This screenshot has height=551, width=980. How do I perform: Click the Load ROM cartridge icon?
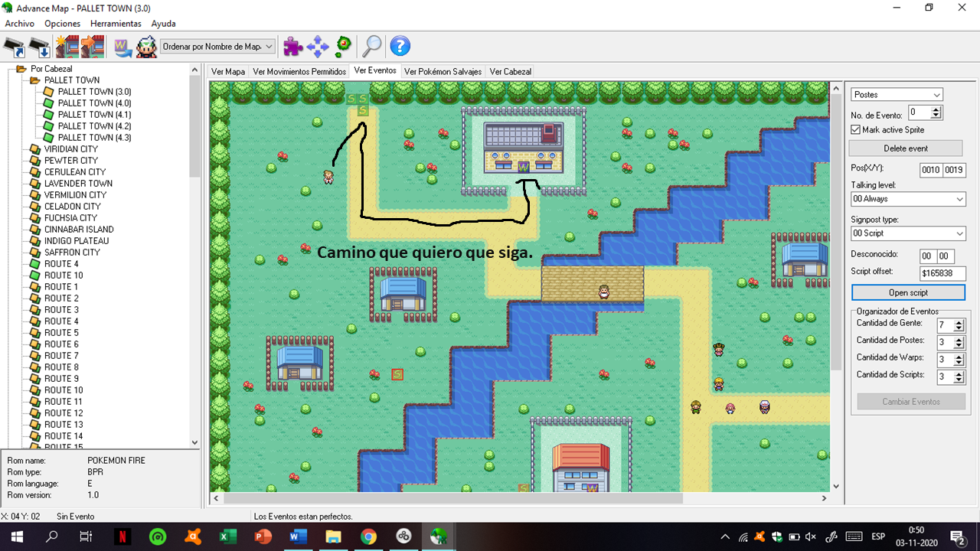(15, 47)
